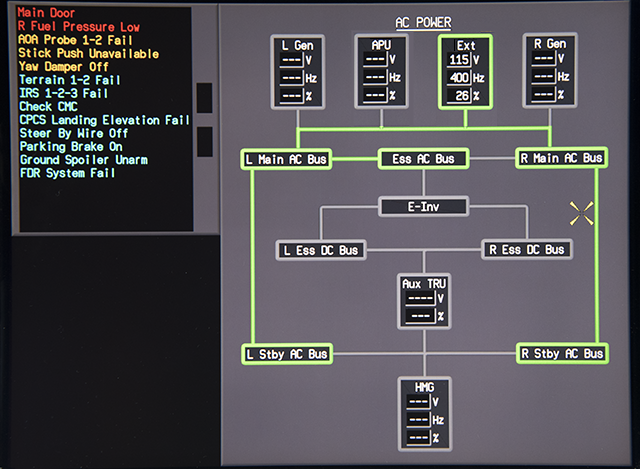
Task: Click the E-Inv inverter box
Action: tap(423, 207)
